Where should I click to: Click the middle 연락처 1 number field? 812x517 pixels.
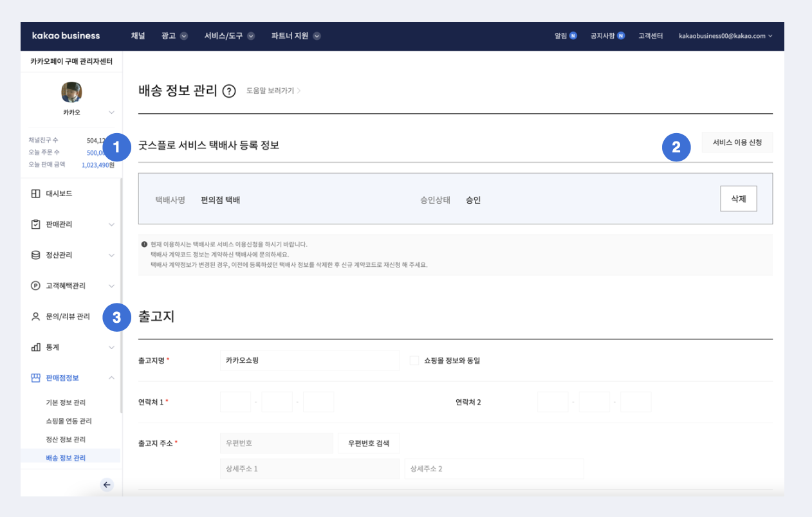coord(277,402)
